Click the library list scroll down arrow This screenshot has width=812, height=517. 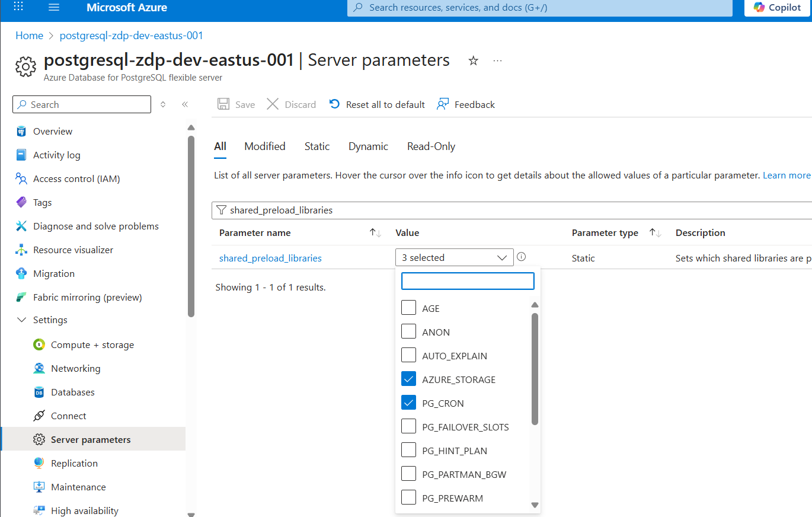click(x=535, y=505)
